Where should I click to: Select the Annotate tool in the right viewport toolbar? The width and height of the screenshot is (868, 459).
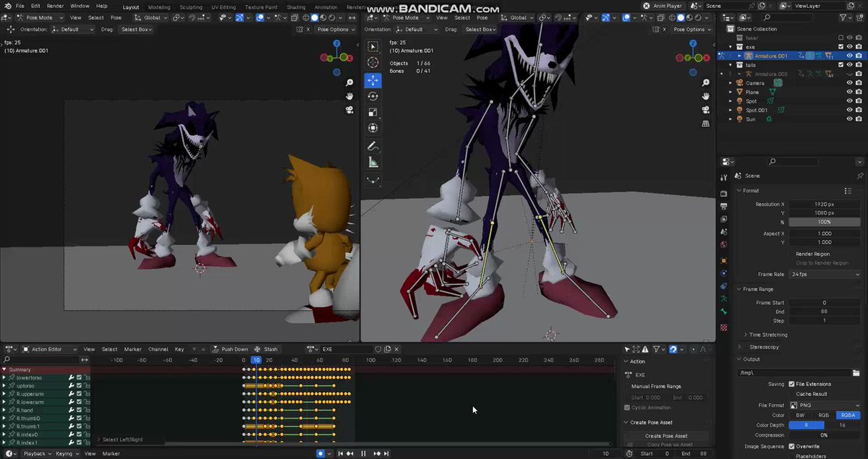(x=373, y=146)
